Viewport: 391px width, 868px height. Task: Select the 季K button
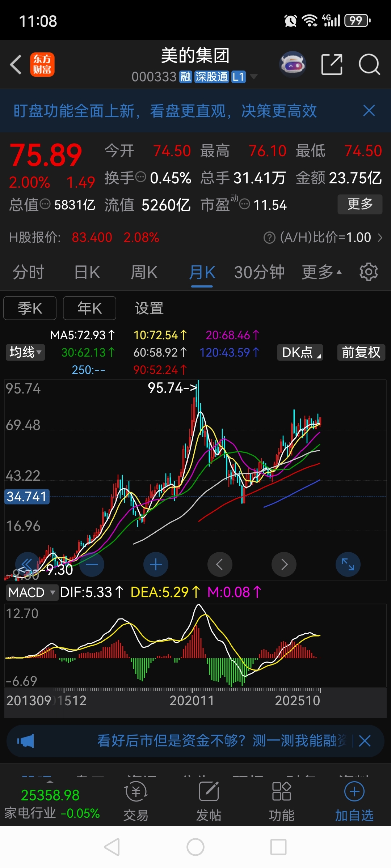30,308
